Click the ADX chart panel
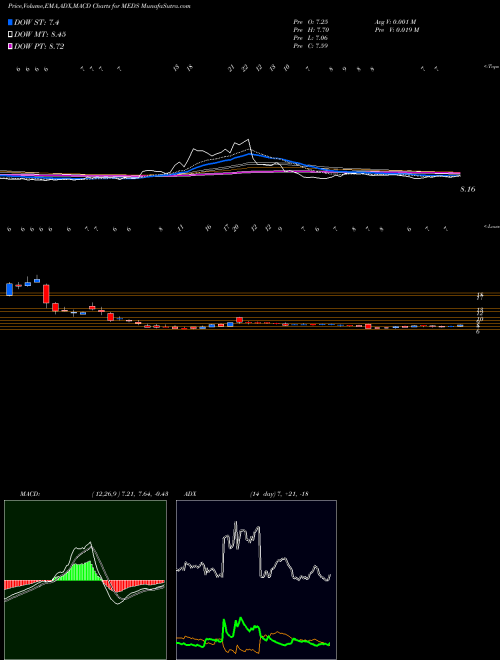The height and width of the screenshot is (660, 500). tap(256, 580)
